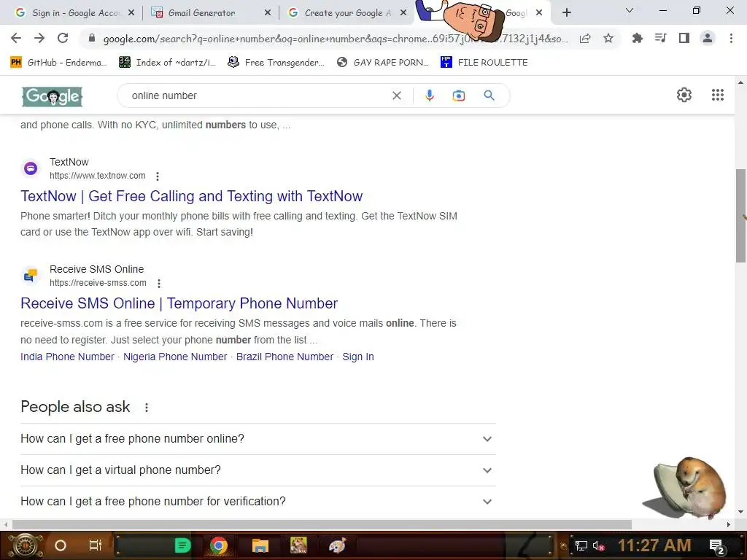Click the https://www.textnow.com URL text
Screen dimensions: 747x560
point(98,176)
